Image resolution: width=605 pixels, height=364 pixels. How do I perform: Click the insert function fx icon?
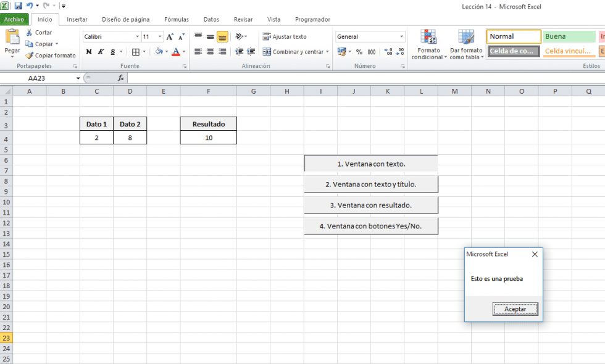click(x=121, y=78)
